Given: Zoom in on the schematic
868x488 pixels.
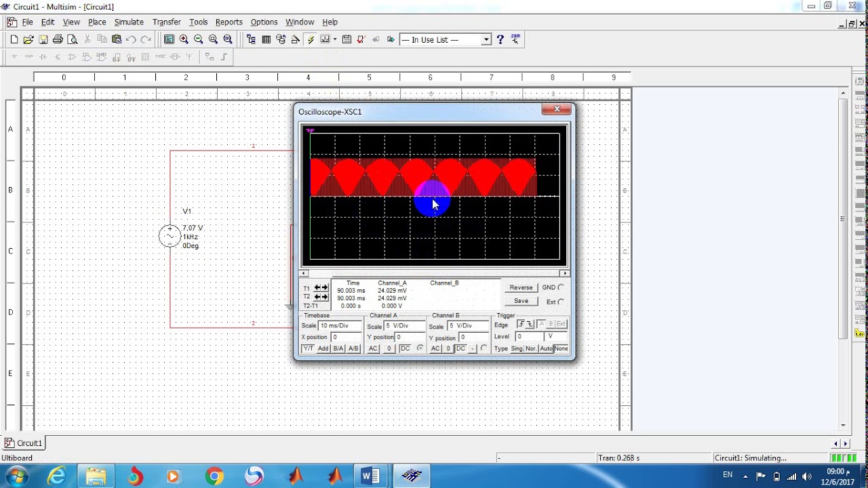Looking at the screenshot, I should point(184,39).
